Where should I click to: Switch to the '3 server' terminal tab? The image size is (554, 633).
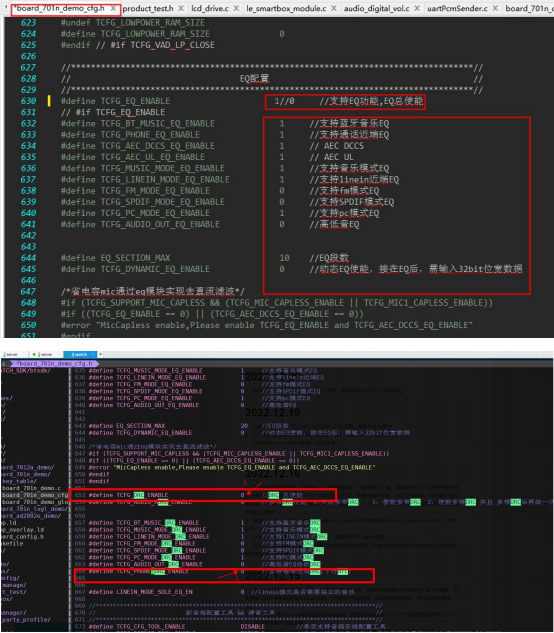coord(46,354)
